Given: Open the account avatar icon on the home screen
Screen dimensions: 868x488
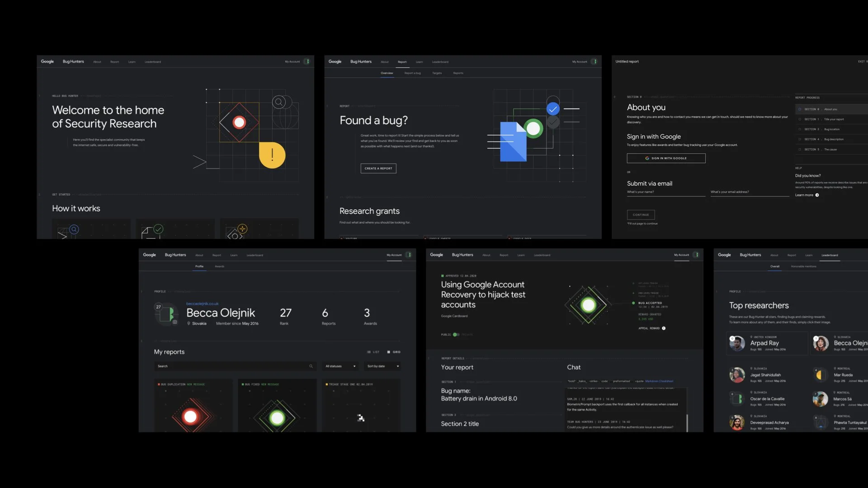Looking at the screenshot, I should pos(307,61).
